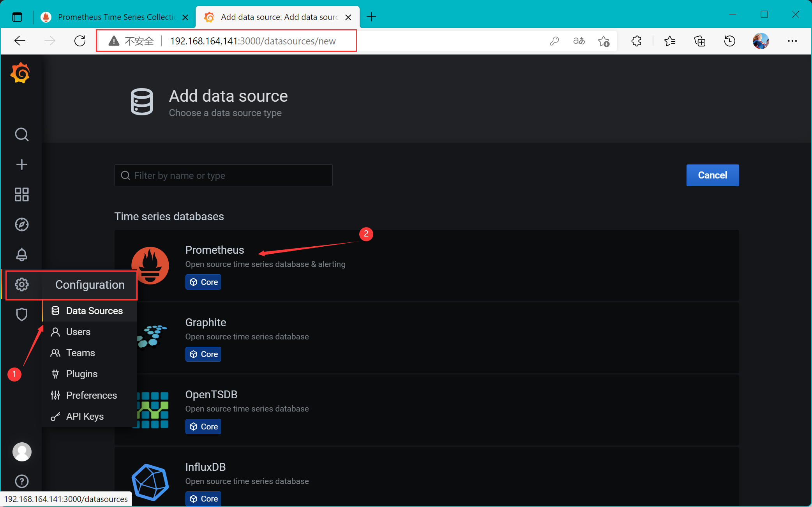Open Plugins in Configuration menu
812x507 pixels.
tap(90, 374)
